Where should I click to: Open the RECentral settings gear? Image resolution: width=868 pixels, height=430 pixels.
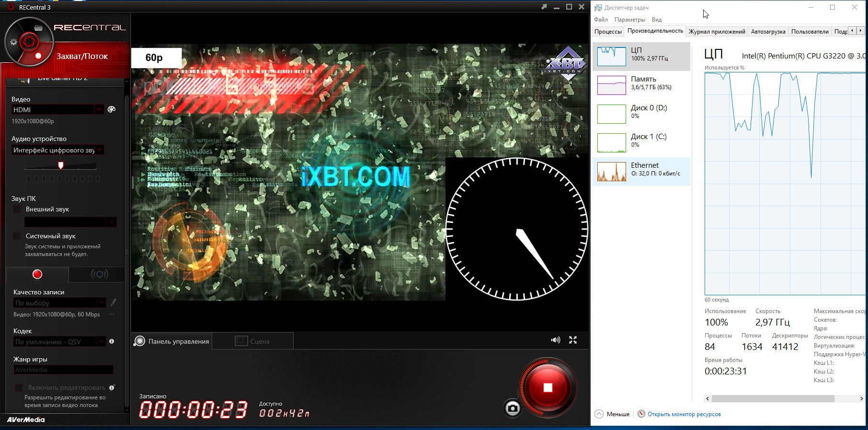pyautogui.click(x=13, y=42)
